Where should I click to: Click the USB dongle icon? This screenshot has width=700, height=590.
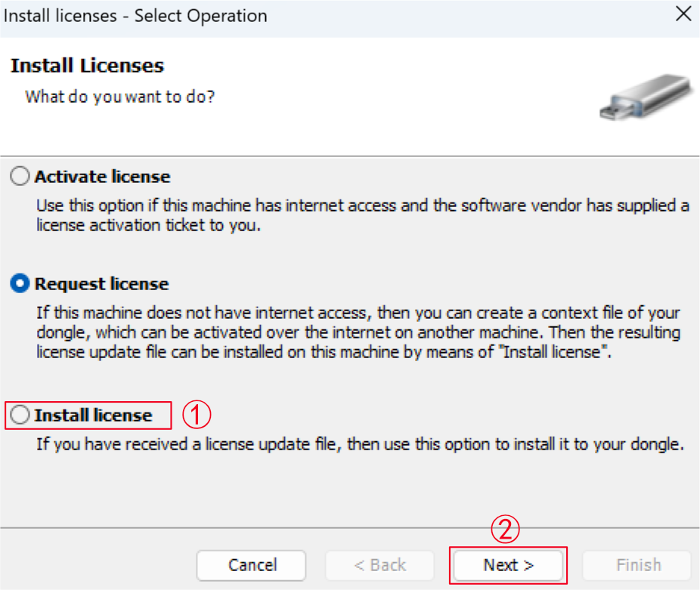646,97
